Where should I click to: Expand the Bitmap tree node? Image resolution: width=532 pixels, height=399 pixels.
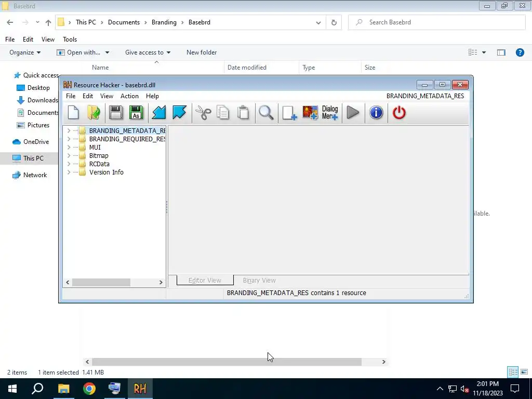pyautogui.click(x=69, y=155)
